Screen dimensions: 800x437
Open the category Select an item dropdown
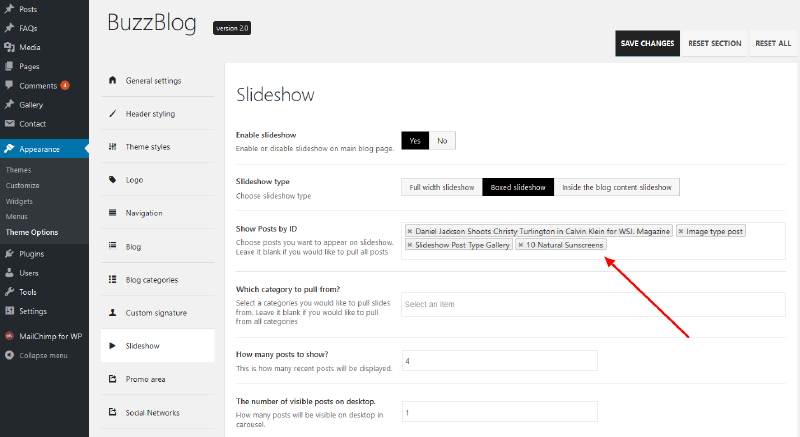(x=592, y=304)
